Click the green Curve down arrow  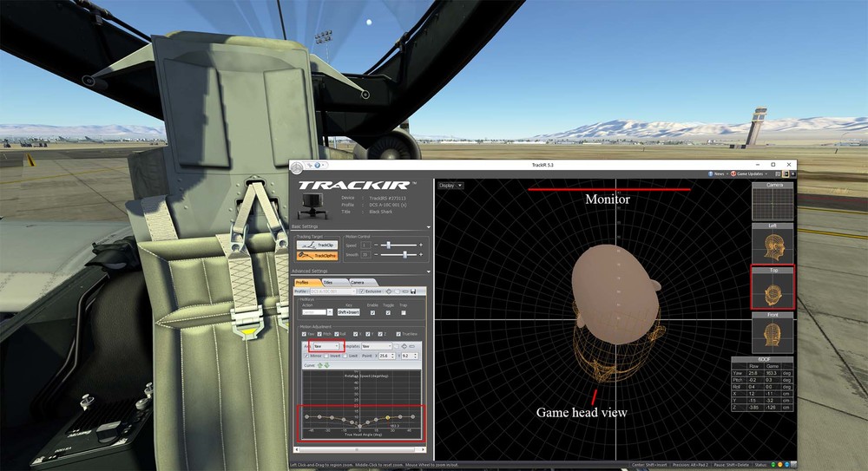pyautogui.click(x=326, y=365)
